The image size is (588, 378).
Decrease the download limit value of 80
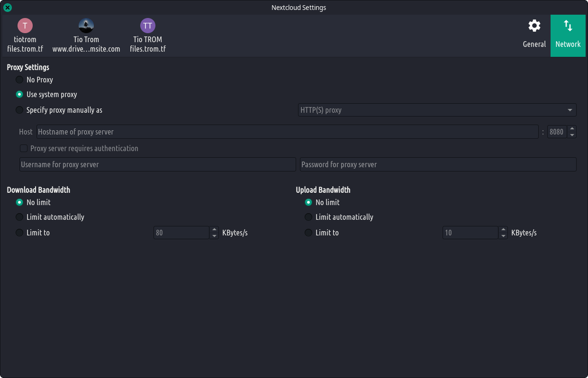click(214, 235)
